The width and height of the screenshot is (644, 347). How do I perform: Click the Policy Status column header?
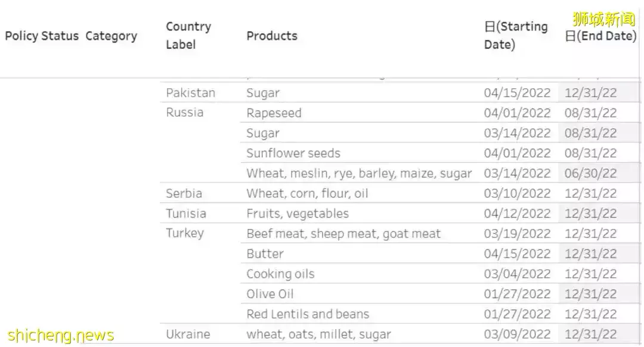click(42, 36)
